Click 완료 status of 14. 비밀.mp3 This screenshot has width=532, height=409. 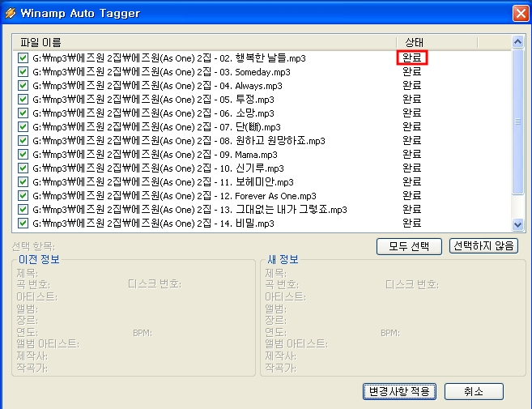pos(412,223)
